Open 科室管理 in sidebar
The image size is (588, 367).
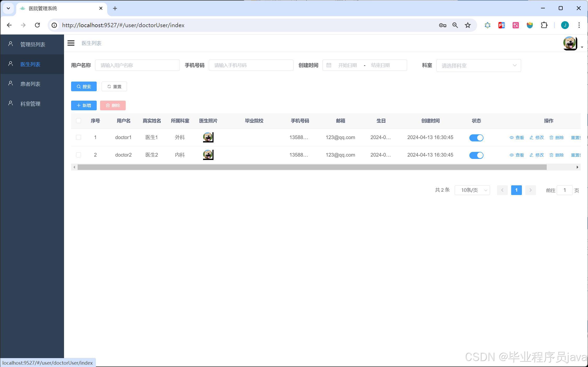(x=32, y=104)
